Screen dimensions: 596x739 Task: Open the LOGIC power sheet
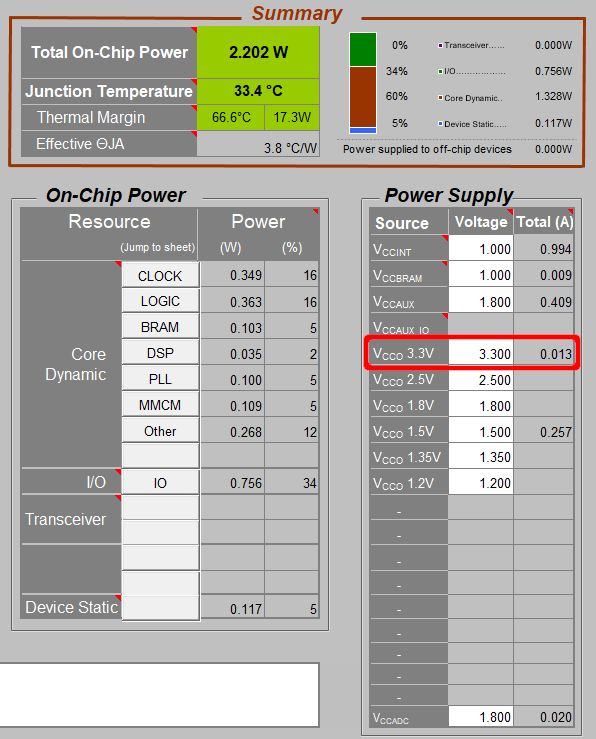click(x=160, y=301)
